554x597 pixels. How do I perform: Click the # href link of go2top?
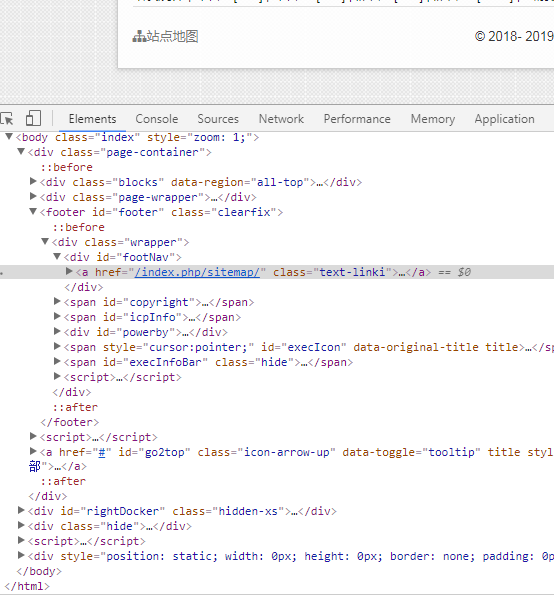(102, 452)
